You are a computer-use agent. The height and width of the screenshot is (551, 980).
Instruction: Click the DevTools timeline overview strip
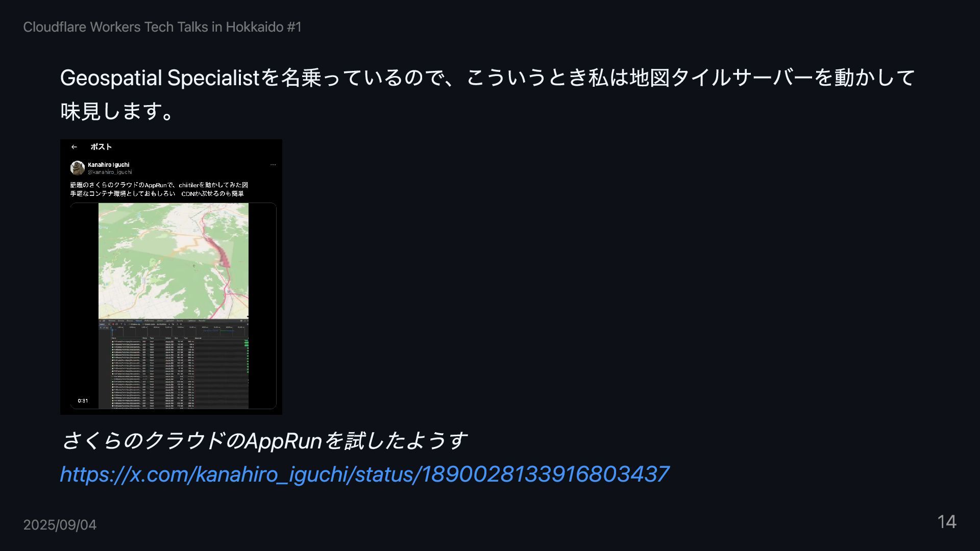click(179, 331)
